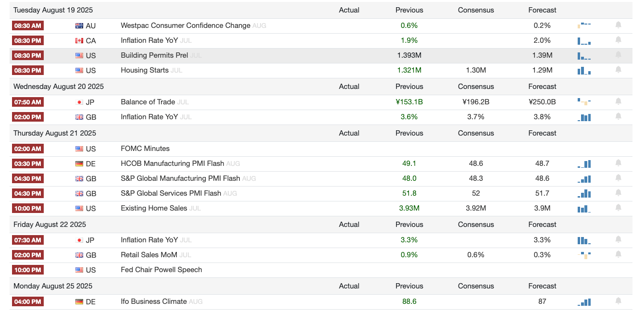The height and width of the screenshot is (325, 644).
Task: Set bell alert for GB Inflation Rate YoY
Action: click(x=618, y=116)
